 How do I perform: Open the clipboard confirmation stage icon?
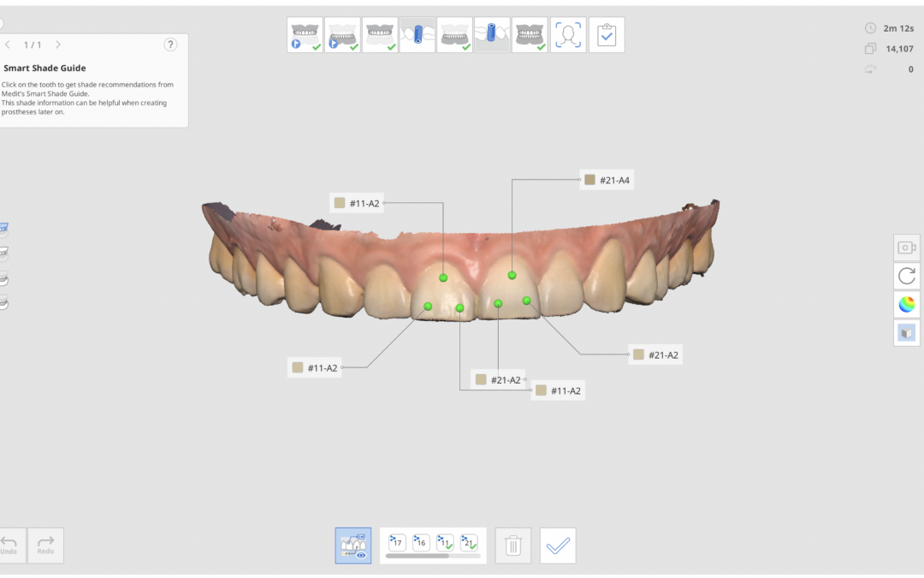pyautogui.click(x=606, y=35)
